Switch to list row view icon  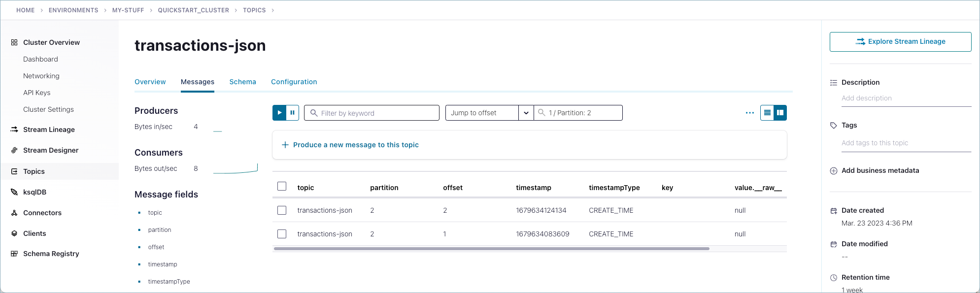(767, 113)
